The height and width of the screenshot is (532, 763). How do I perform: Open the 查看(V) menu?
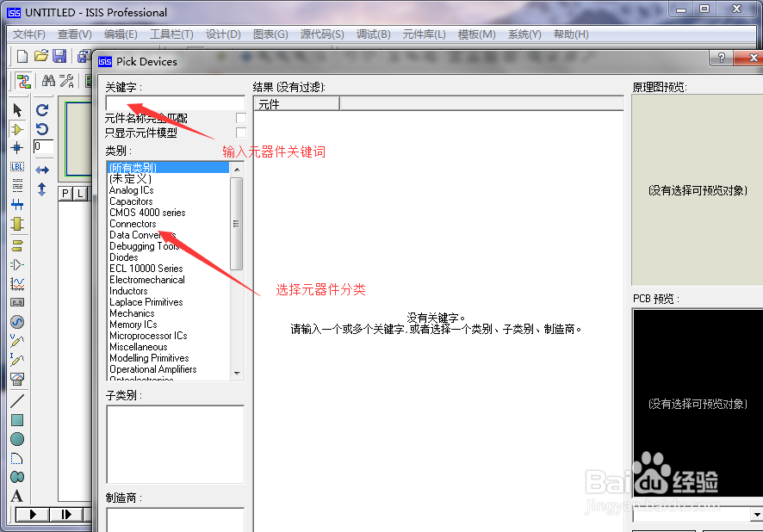tap(74, 34)
